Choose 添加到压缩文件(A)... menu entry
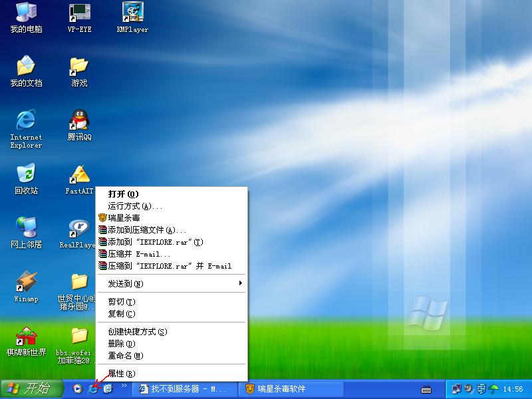 click(x=172, y=230)
